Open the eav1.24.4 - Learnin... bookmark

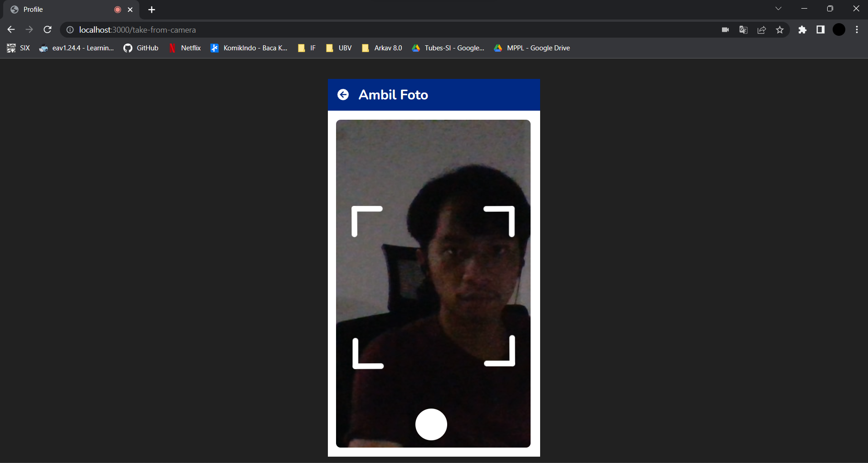(x=77, y=48)
